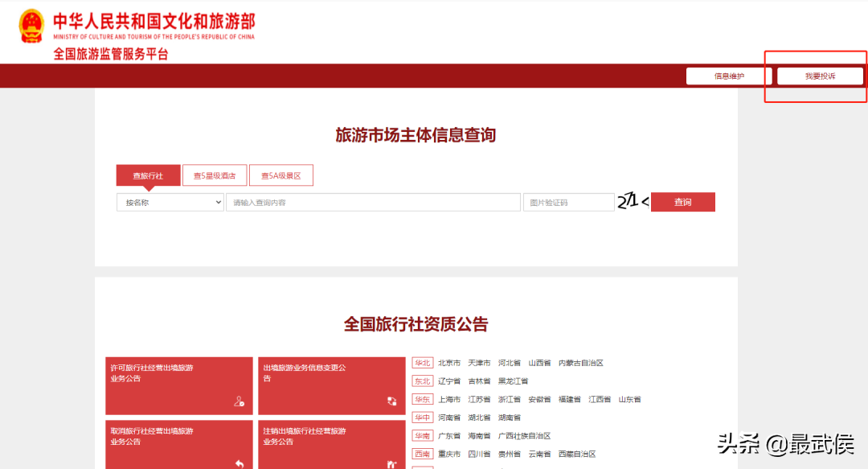The width and height of the screenshot is (868, 469).
Task: Open the 浙江省 link
Action: coord(509,399)
